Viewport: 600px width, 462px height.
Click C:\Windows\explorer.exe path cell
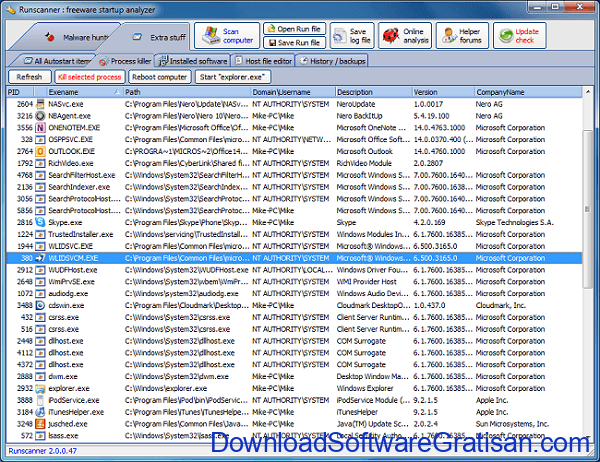pos(166,389)
